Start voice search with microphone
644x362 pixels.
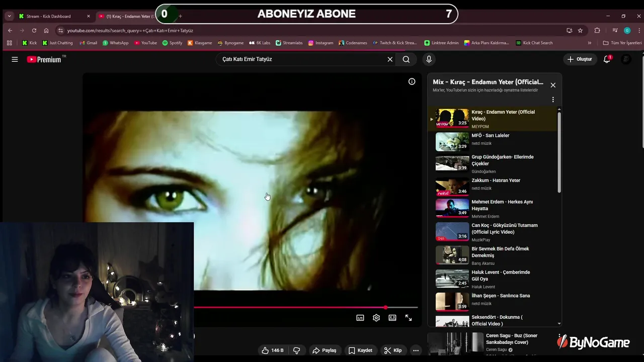tap(429, 59)
